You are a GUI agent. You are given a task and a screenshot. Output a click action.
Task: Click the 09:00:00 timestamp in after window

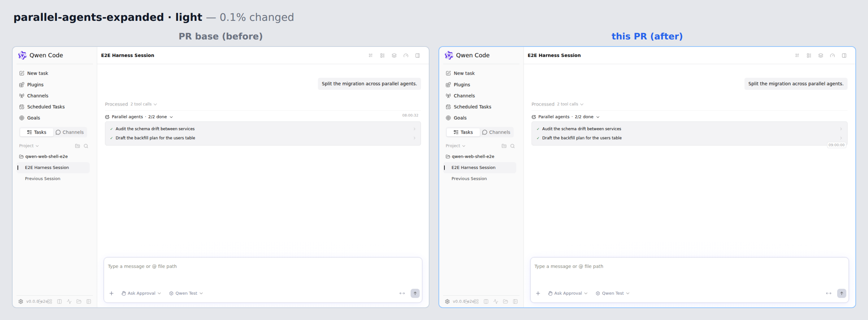(836, 145)
